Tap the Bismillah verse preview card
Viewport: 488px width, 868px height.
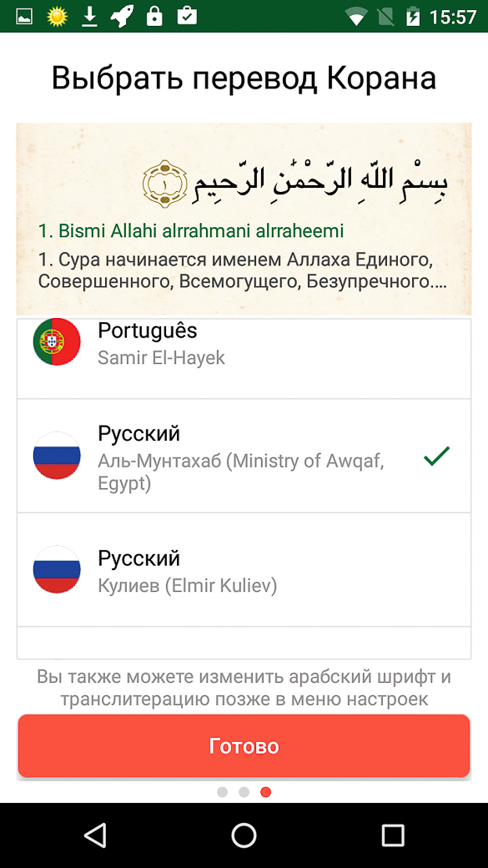[244, 219]
